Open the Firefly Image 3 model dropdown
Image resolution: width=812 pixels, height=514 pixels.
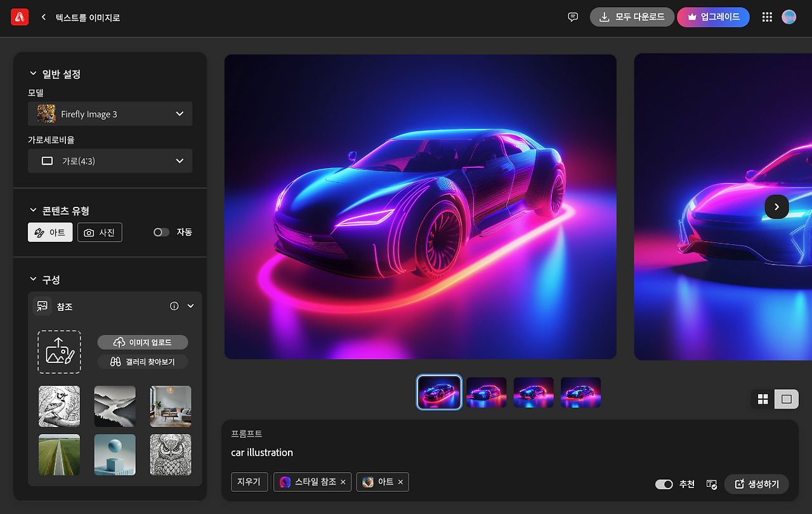click(110, 114)
